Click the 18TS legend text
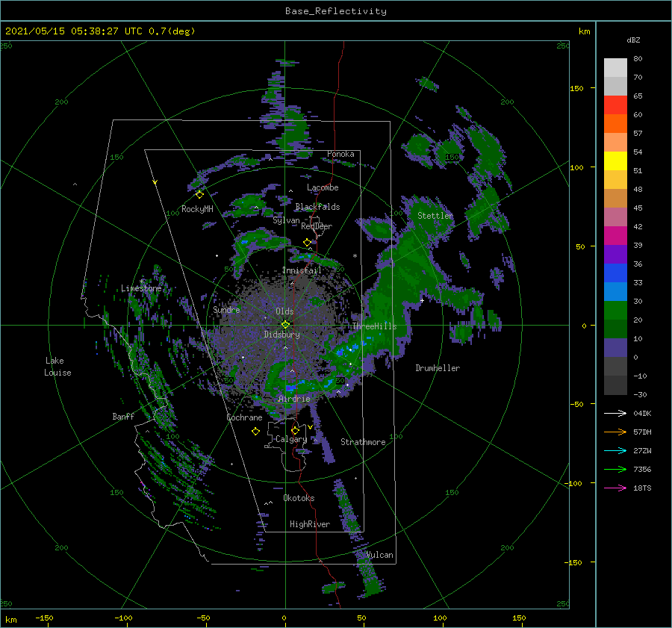This screenshot has height=628, width=672. tap(642, 488)
